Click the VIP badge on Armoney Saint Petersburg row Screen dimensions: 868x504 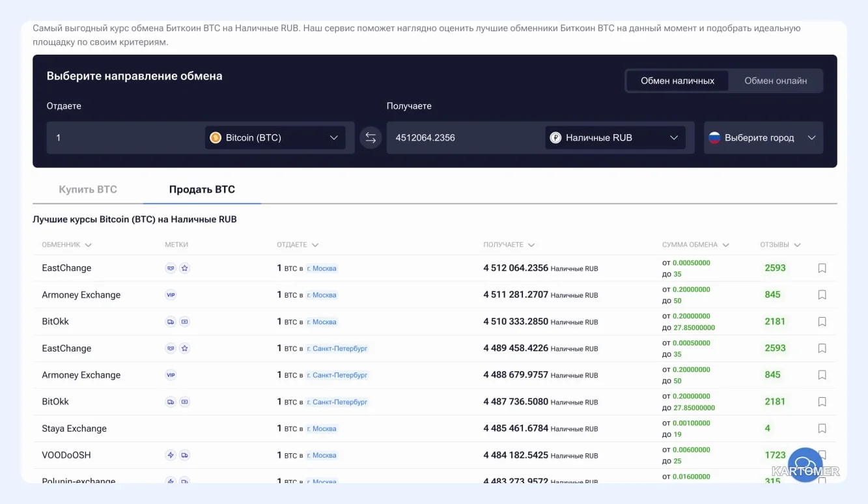pyautogui.click(x=171, y=375)
